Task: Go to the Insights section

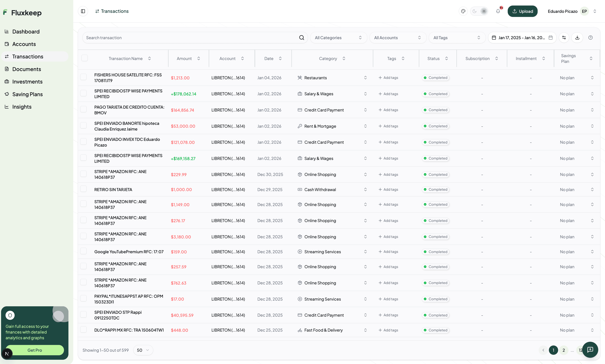Action: (x=22, y=106)
